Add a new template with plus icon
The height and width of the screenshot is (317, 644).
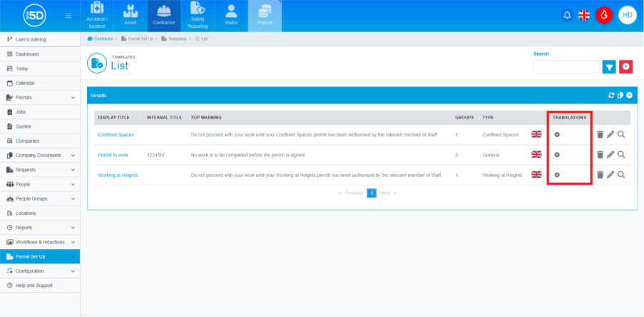pos(629,95)
